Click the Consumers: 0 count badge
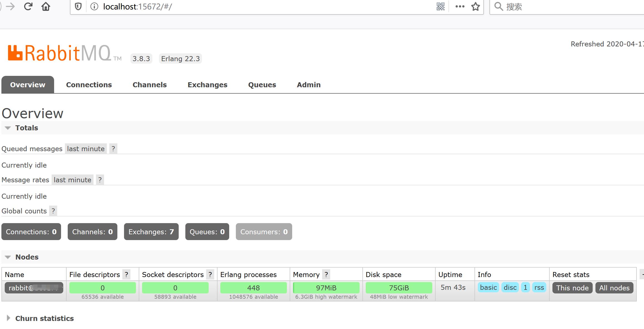Screen dimensions: 644x329 coord(264,232)
